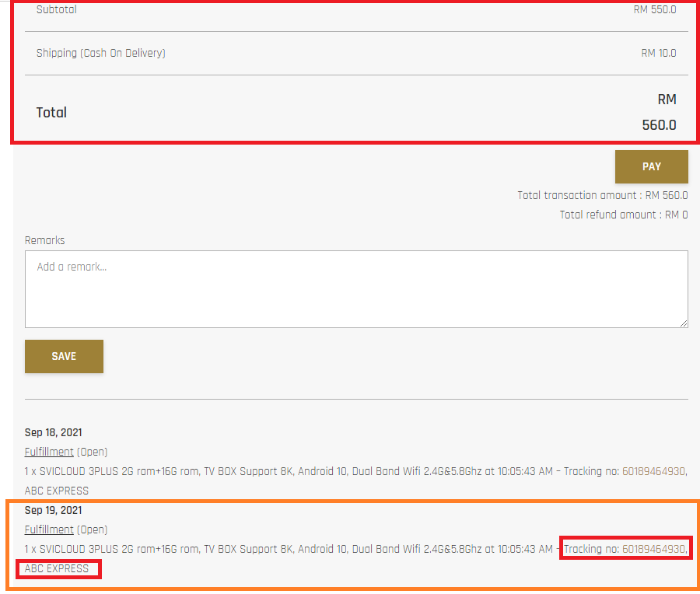Viewport: 700px width, 594px height.
Task: Select the 'Remarks' label
Action: pyautogui.click(x=44, y=240)
